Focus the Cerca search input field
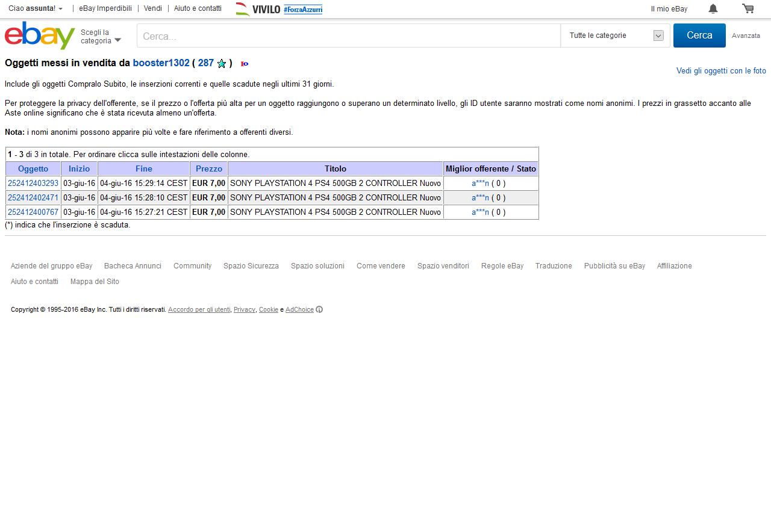The image size is (771, 532). click(x=349, y=36)
